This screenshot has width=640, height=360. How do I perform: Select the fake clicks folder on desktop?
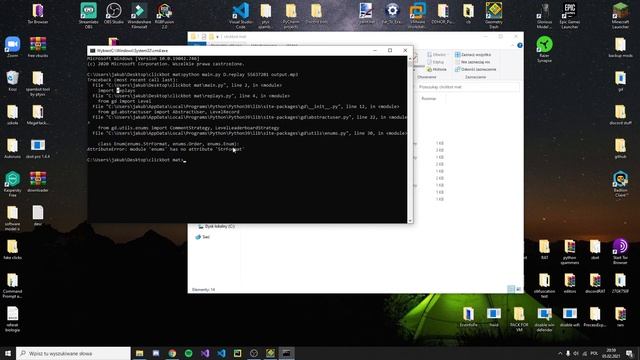coord(13,249)
